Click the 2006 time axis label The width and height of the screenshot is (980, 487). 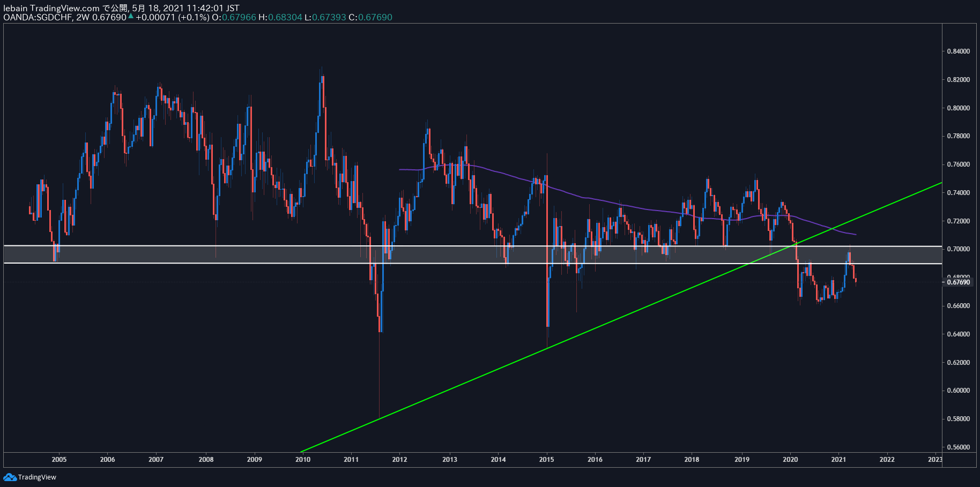coord(107,459)
